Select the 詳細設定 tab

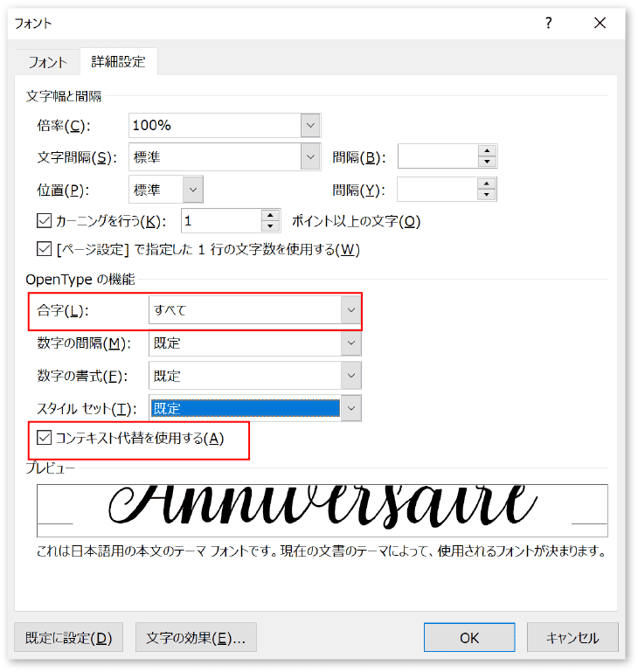coord(118,62)
